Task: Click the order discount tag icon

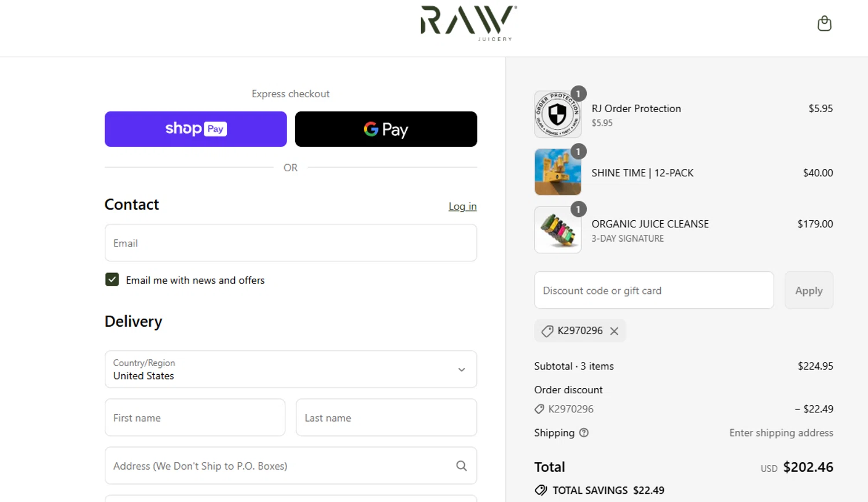Action: (x=539, y=409)
